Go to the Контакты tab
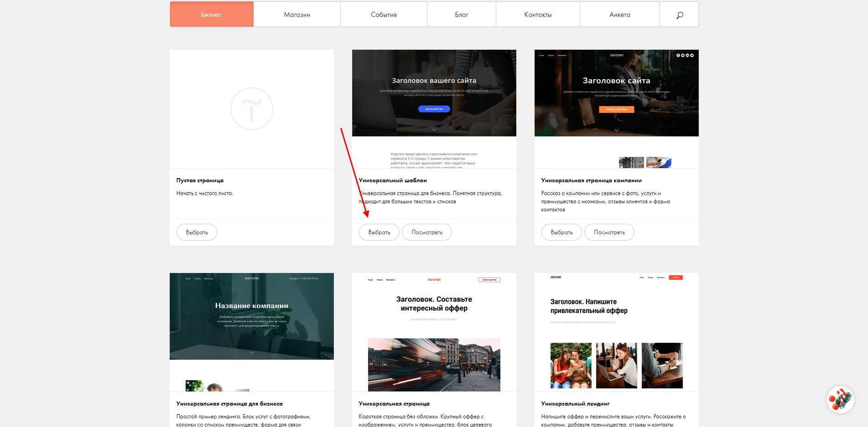 [x=538, y=15]
